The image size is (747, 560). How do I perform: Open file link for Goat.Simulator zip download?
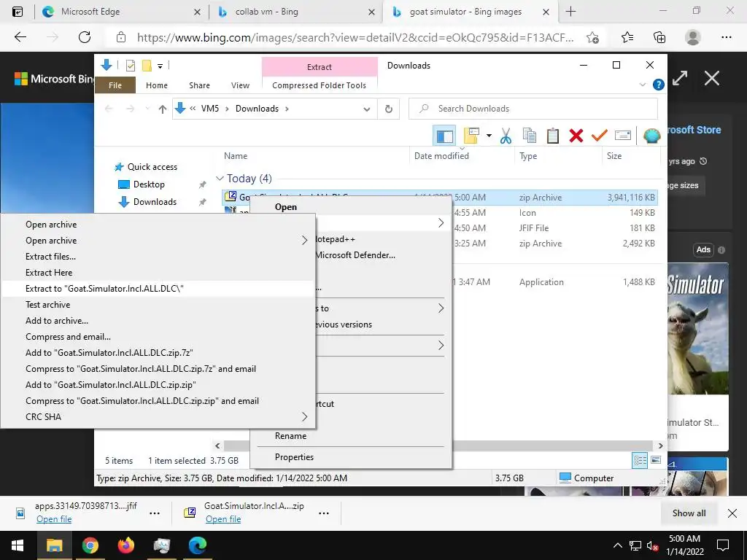point(223,519)
